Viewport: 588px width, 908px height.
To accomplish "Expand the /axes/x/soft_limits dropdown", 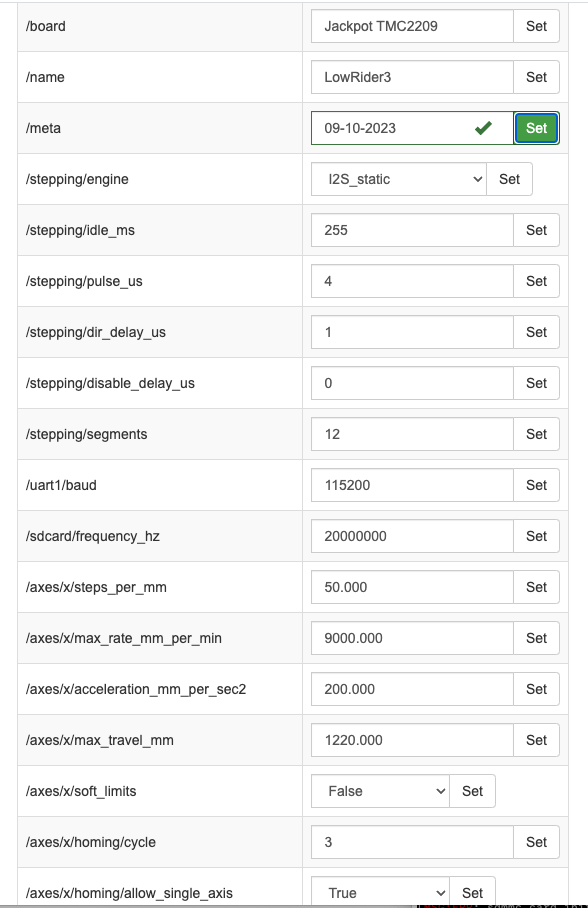I will tap(380, 791).
